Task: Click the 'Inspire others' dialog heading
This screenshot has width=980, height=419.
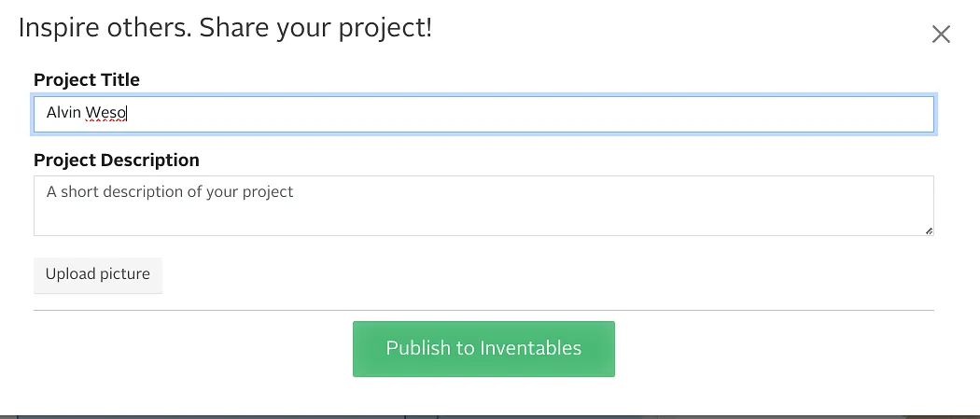Action: tap(103, 28)
